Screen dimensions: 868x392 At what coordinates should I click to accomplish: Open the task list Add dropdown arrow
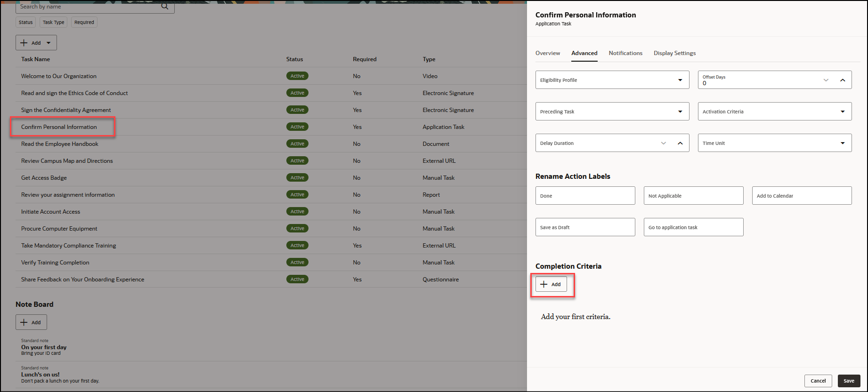click(49, 43)
